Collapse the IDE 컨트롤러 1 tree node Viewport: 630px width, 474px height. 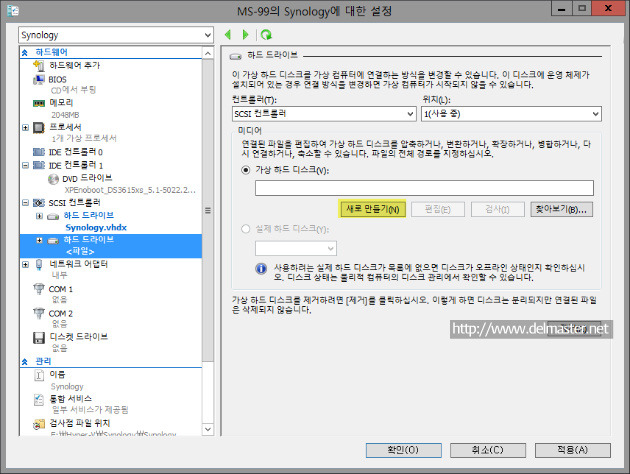(x=25, y=165)
